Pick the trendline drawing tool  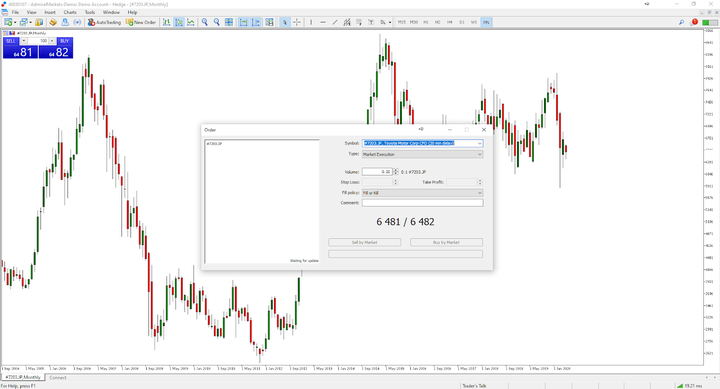tap(335, 22)
